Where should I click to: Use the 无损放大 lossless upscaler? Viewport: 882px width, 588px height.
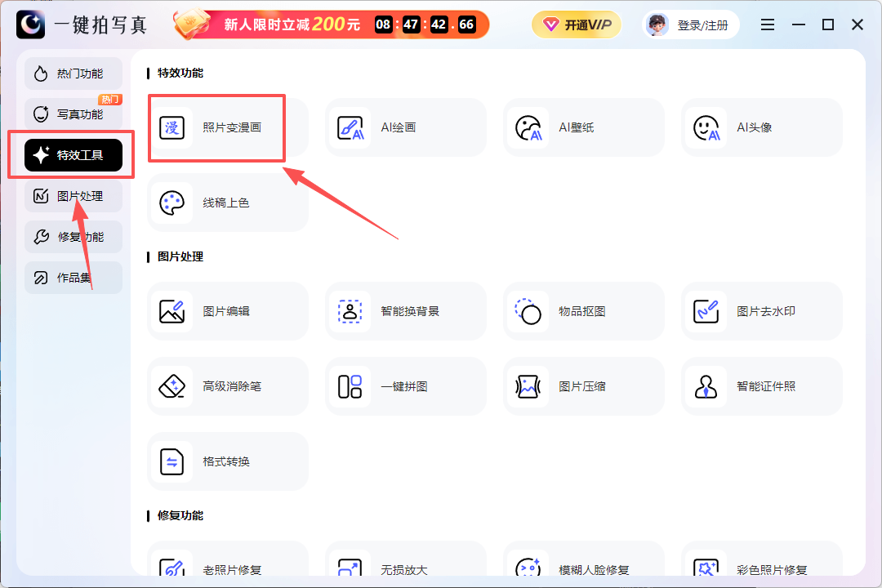point(406,568)
